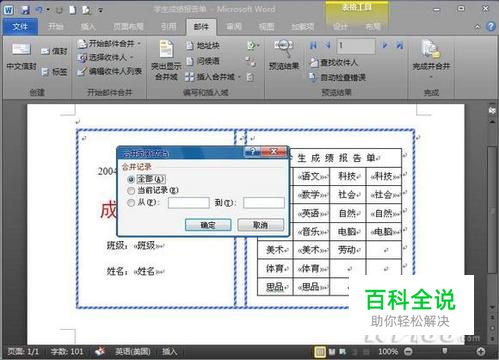Switch to the Insert ribbon tab
Screen dimensions: 499x360
(x=88, y=27)
